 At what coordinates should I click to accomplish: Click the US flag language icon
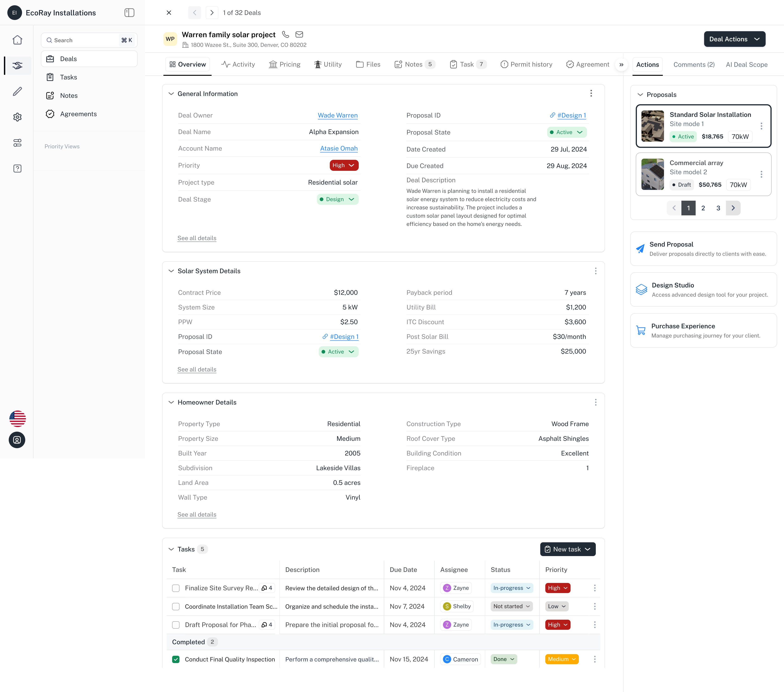point(17,419)
